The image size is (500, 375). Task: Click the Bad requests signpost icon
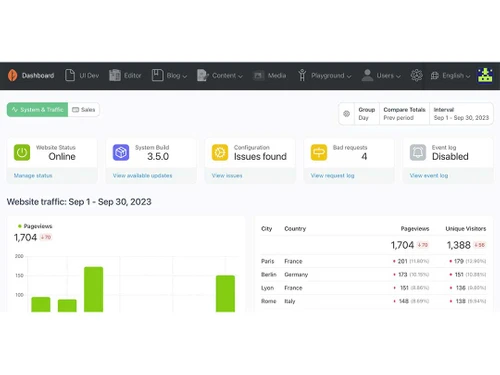(319, 152)
